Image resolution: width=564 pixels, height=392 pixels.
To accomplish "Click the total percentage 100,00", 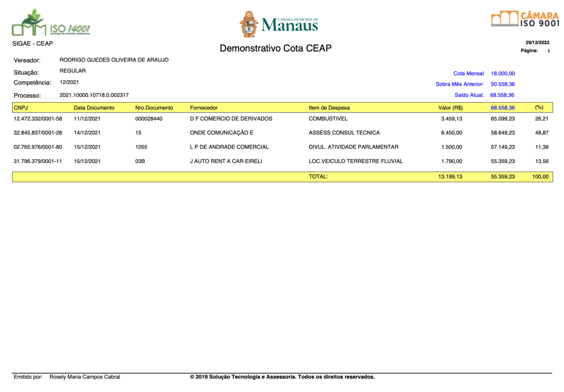I will pyautogui.click(x=540, y=177).
